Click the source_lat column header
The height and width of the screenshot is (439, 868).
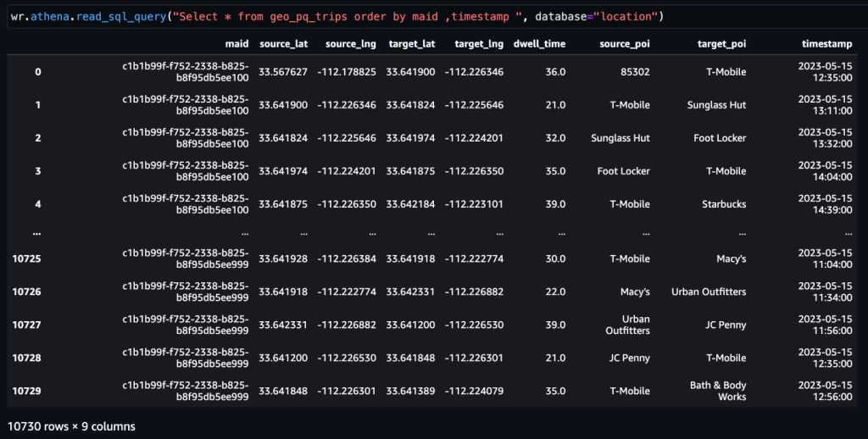click(x=283, y=44)
